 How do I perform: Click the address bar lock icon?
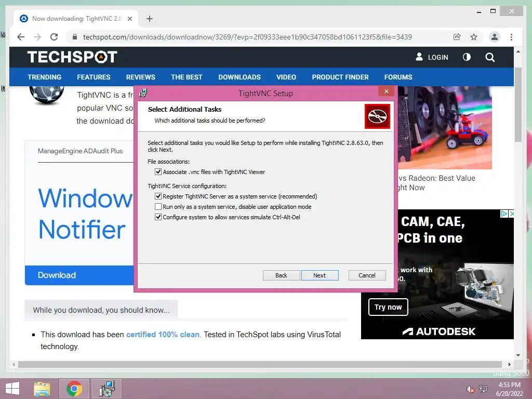click(75, 37)
